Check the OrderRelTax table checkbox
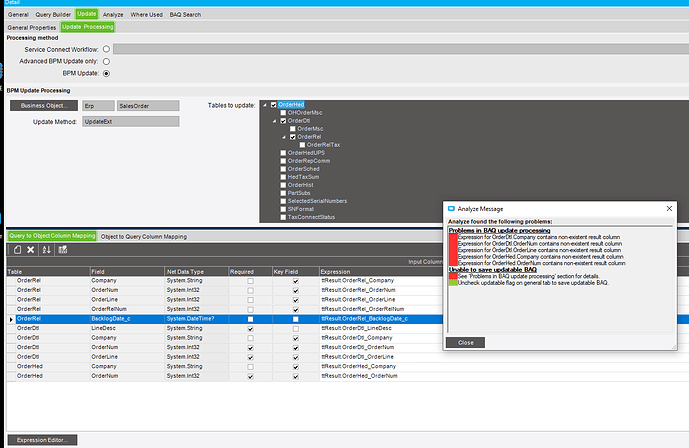This screenshot has height=448, width=689. pos(302,145)
